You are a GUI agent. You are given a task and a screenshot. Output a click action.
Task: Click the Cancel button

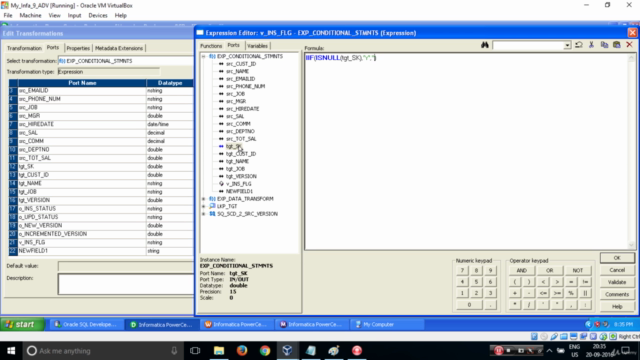pos(617,270)
